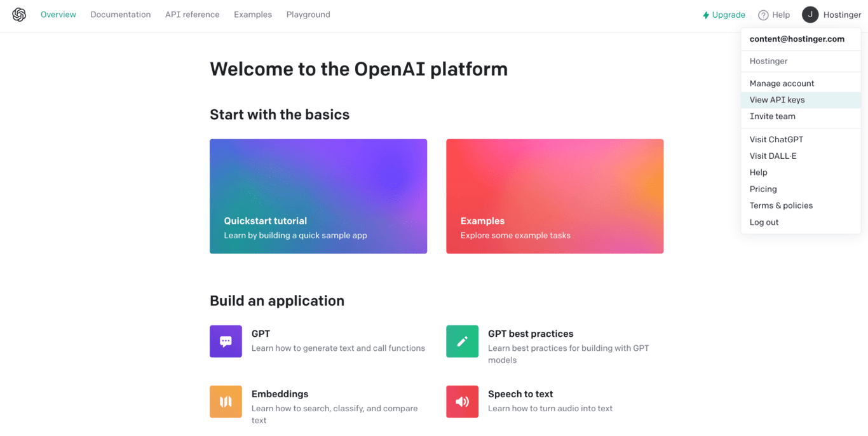
Task: Navigate to the Playground tab
Action: pyautogui.click(x=308, y=14)
